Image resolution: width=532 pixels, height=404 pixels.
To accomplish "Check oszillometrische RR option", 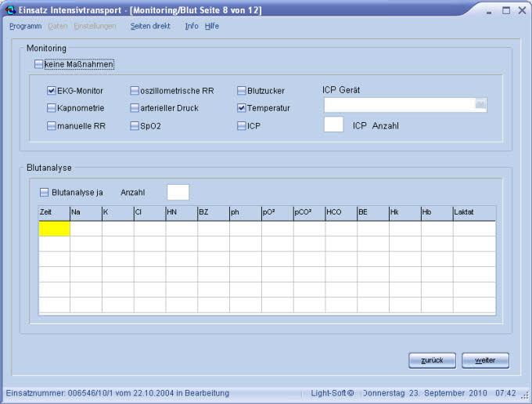I will click(x=135, y=91).
